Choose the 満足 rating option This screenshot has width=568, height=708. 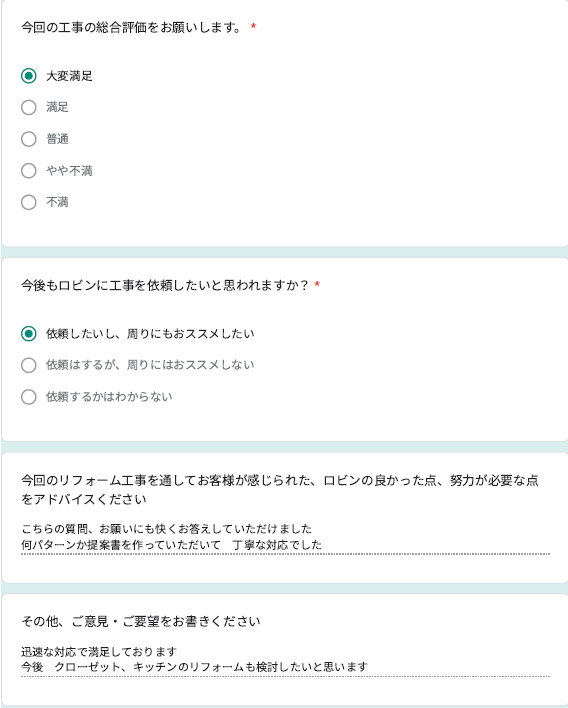[x=28, y=107]
